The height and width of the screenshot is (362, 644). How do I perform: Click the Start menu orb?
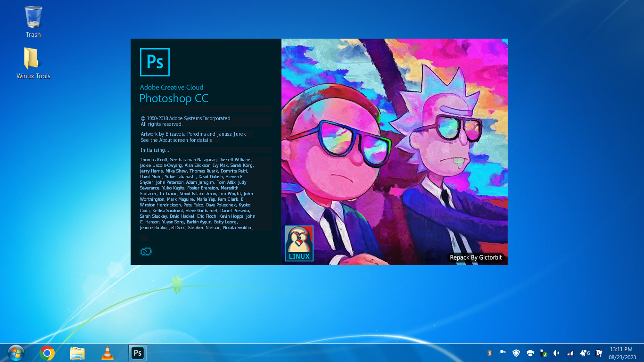pos(16,353)
